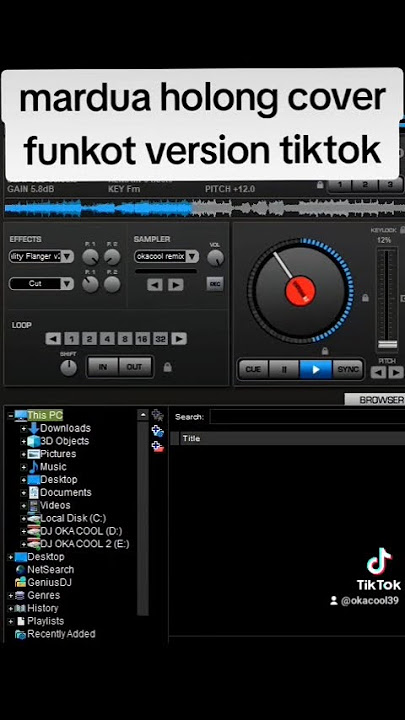The image size is (405, 720).
Task: Click the SYNC button
Action: coord(348,370)
